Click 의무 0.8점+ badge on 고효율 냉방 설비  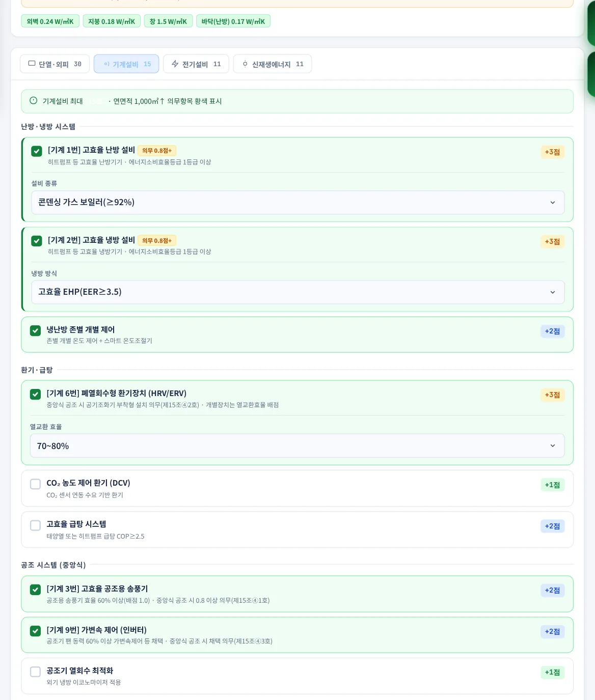click(157, 240)
